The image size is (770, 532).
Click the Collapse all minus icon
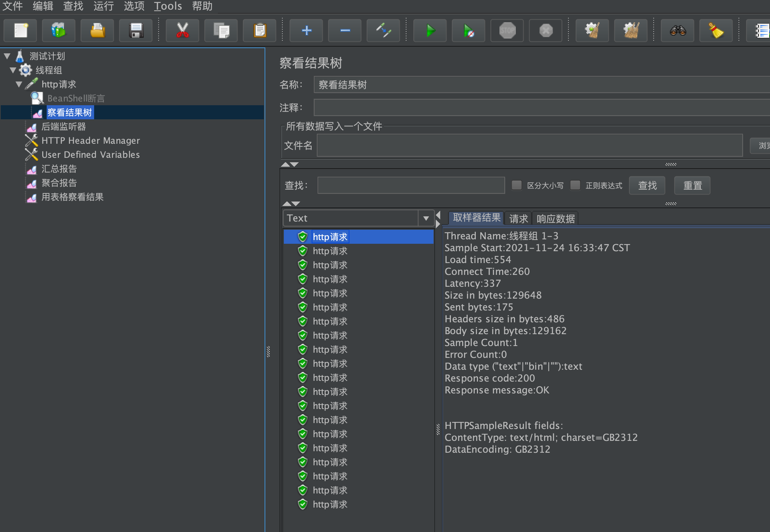tap(345, 30)
